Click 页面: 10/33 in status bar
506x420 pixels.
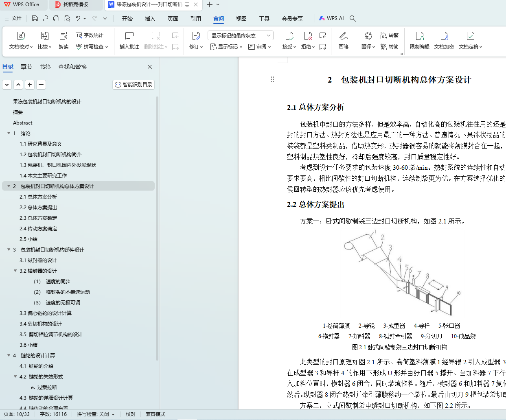(17, 414)
